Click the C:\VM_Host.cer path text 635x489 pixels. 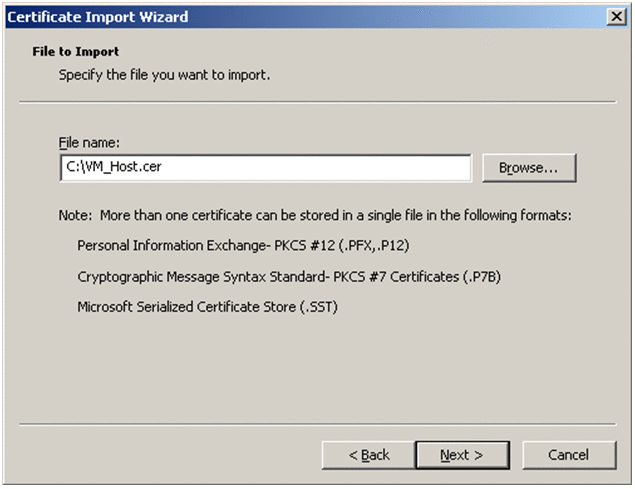coord(114,168)
